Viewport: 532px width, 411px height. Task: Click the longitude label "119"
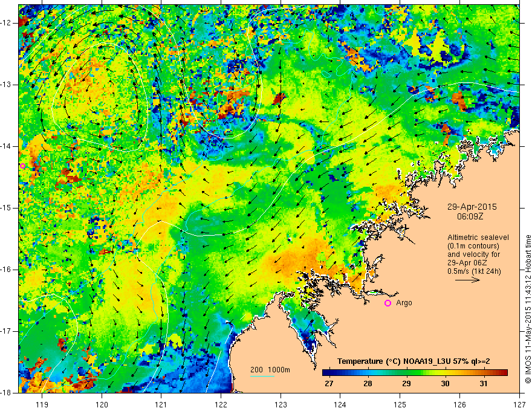coord(42,404)
